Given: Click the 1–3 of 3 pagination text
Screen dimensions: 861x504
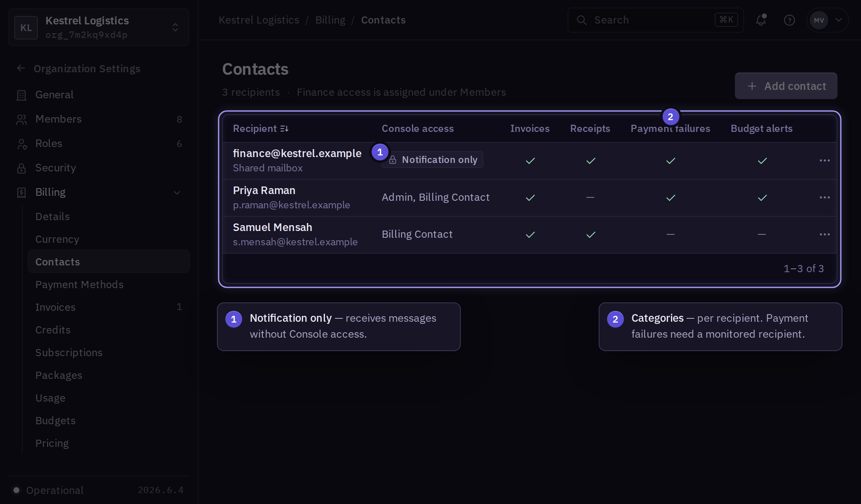Looking at the screenshot, I should (x=803, y=268).
